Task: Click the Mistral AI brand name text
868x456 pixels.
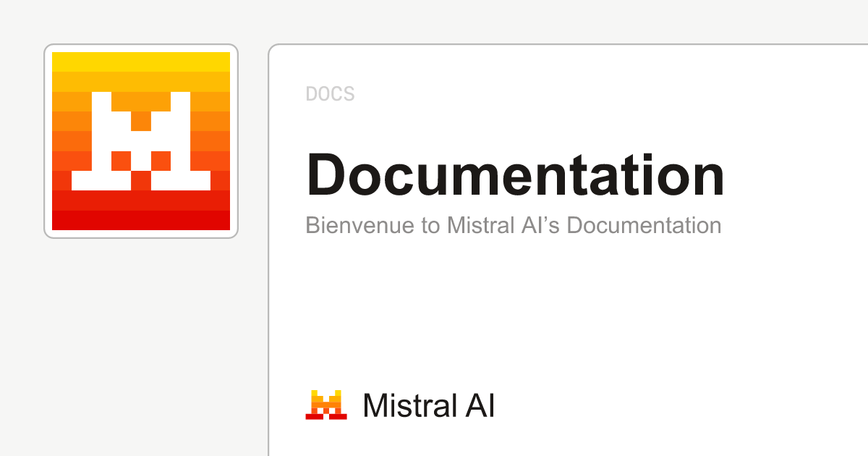Action: pyautogui.click(x=428, y=405)
